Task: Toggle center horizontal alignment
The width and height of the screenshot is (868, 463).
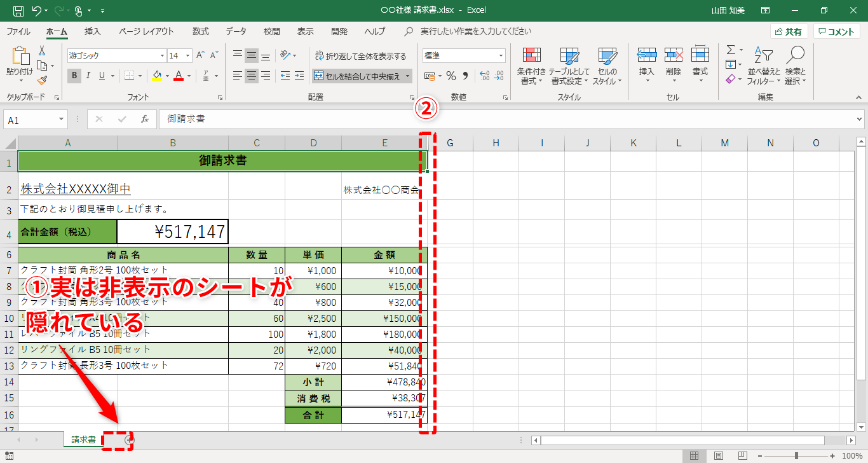Action: click(252, 76)
